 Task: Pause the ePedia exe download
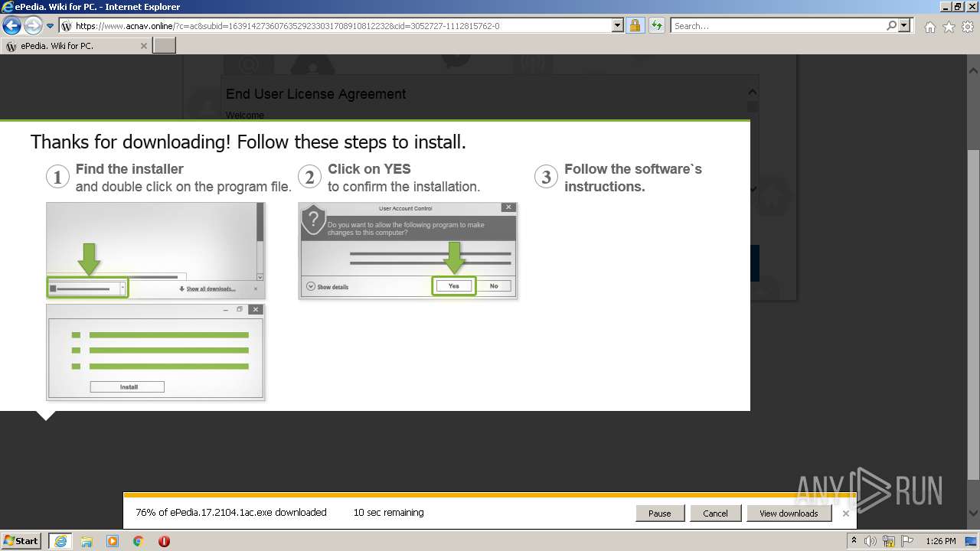coord(659,514)
